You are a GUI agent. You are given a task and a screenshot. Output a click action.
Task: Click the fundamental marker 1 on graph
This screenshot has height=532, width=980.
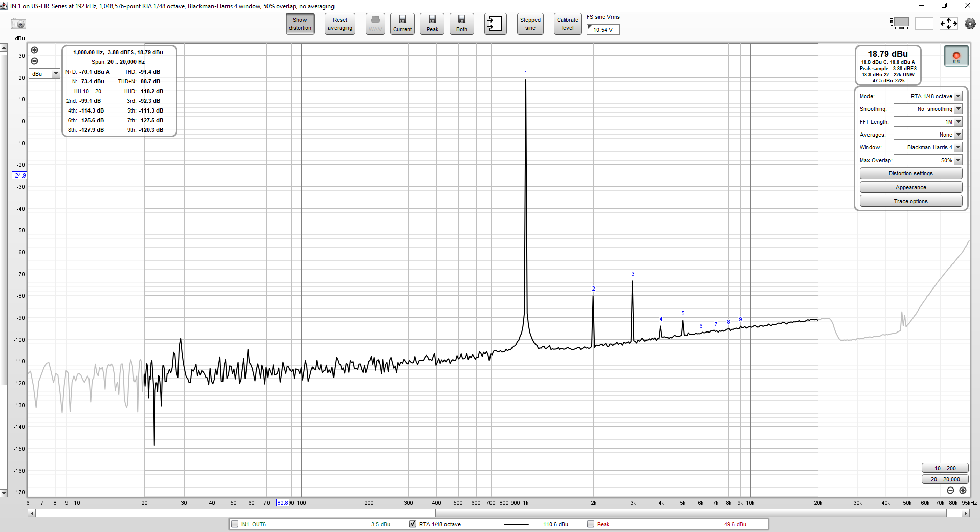coord(525,73)
